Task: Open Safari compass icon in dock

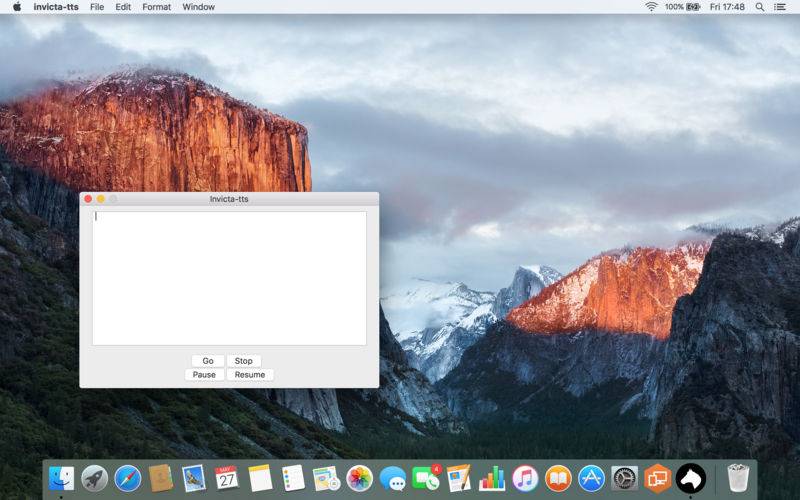Action: coord(128,479)
